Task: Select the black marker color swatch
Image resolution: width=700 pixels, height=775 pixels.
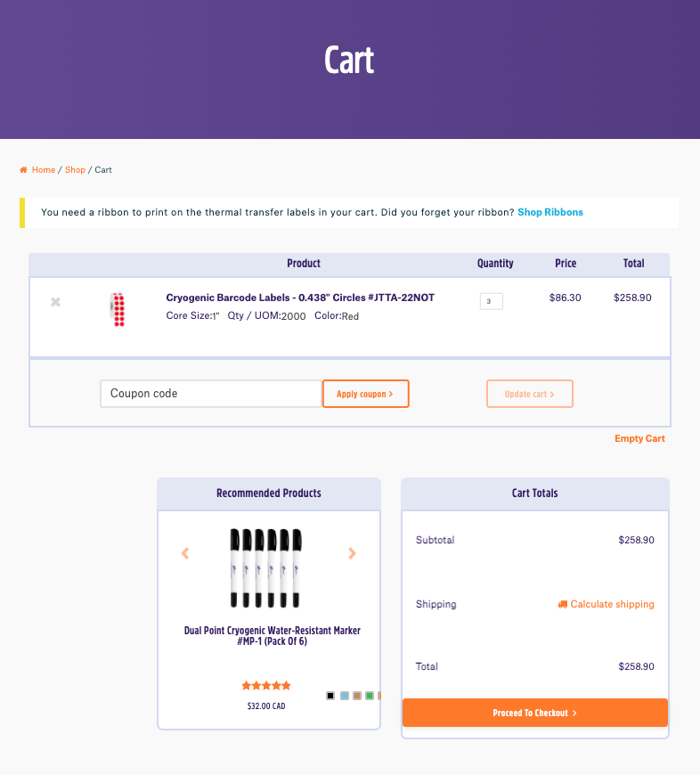Action: tap(330, 696)
